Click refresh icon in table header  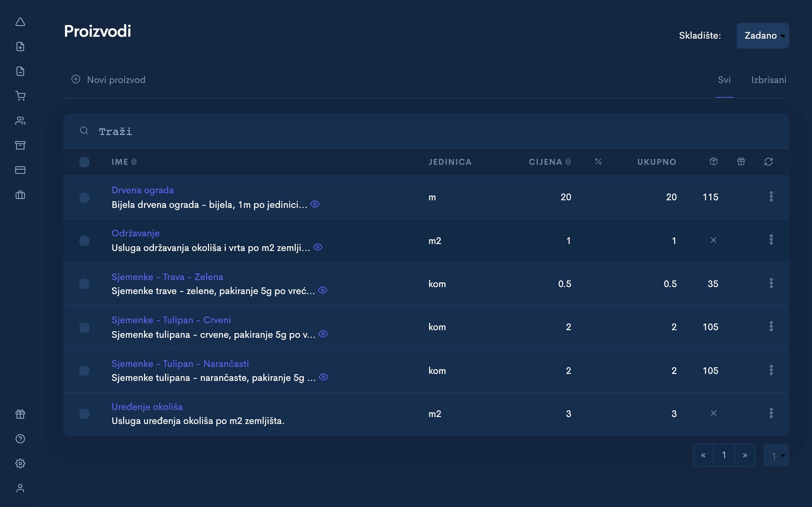(768, 162)
